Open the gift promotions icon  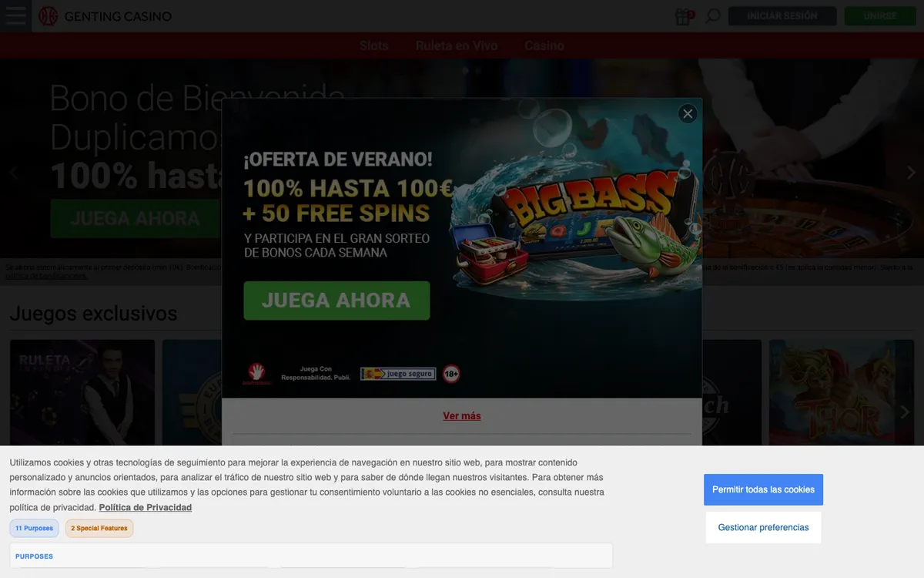pos(684,16)
